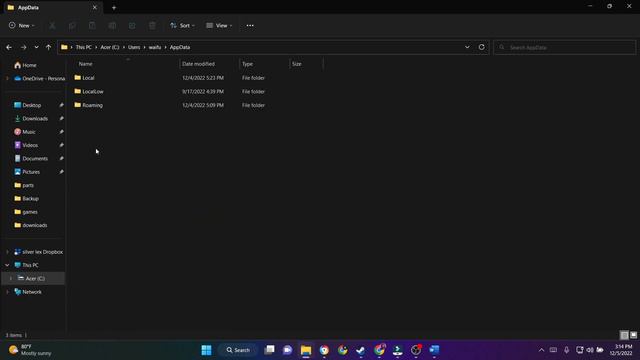Screen dimensions: 640x360
Task: Open the View dropdown
Action: [x=219, y=25]
